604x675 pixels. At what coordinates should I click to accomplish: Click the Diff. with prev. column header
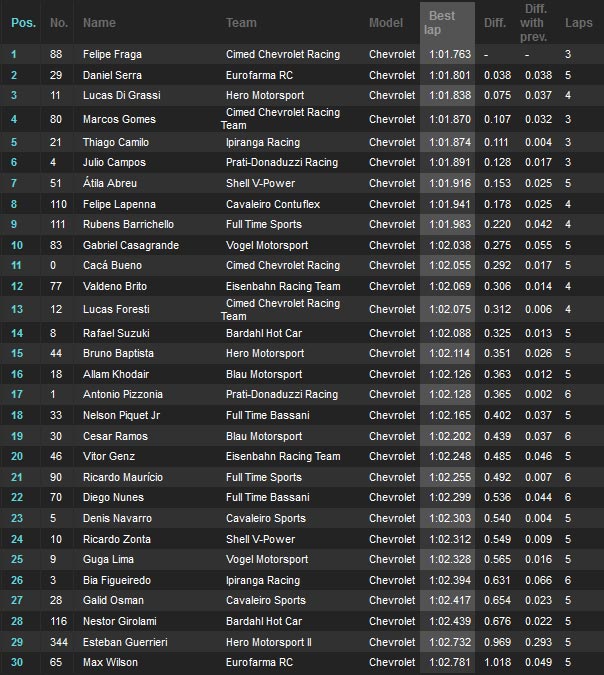tap(533, 23)
